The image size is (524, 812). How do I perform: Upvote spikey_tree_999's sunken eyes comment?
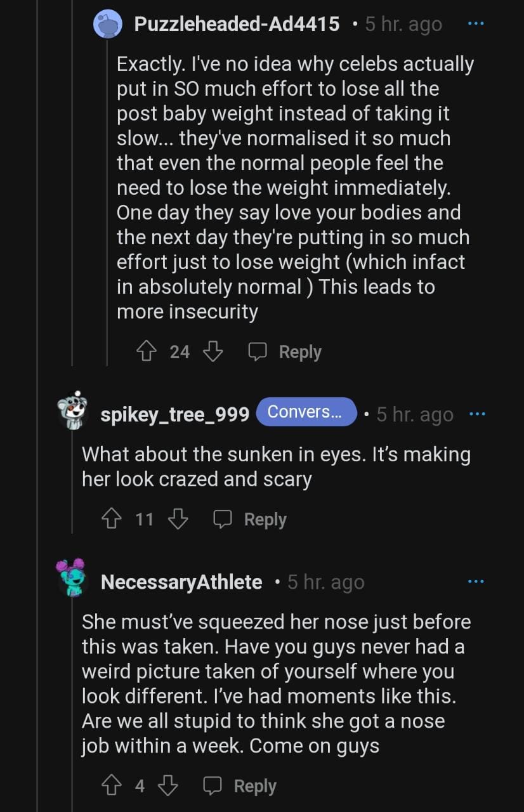pyautogui.click(x=113, y=520)
